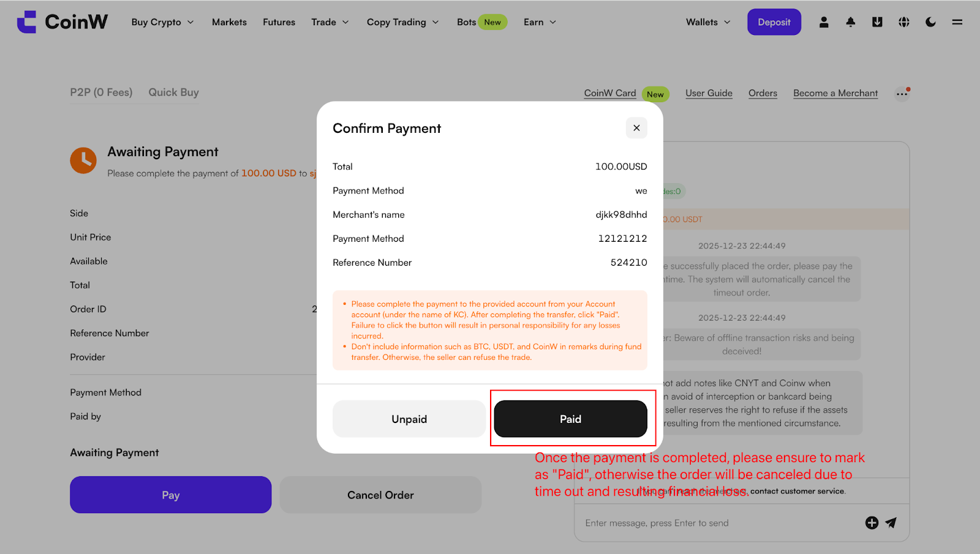980x554 pixels.
Task: Click the send message paper-plane icon
Action: 891,522
